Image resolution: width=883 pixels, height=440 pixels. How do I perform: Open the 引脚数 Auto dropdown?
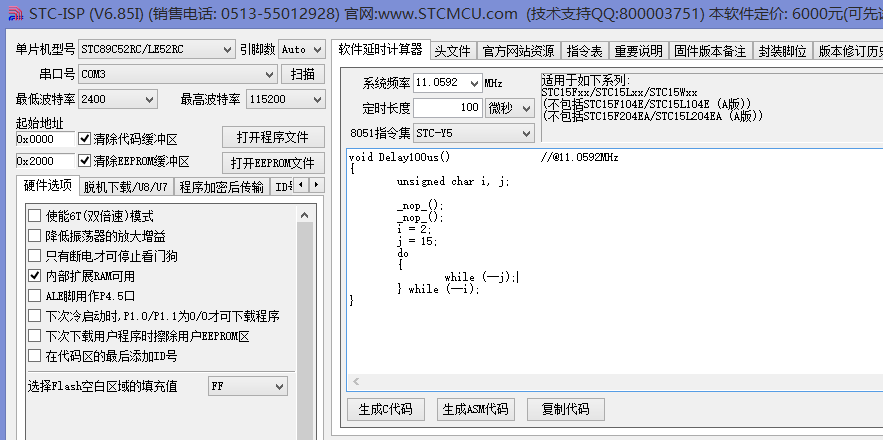301,50
